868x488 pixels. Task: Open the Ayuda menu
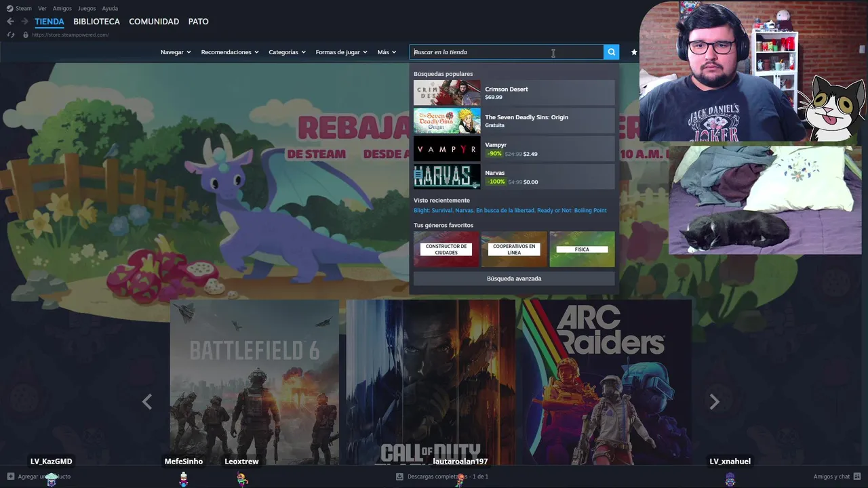(110, 8)
